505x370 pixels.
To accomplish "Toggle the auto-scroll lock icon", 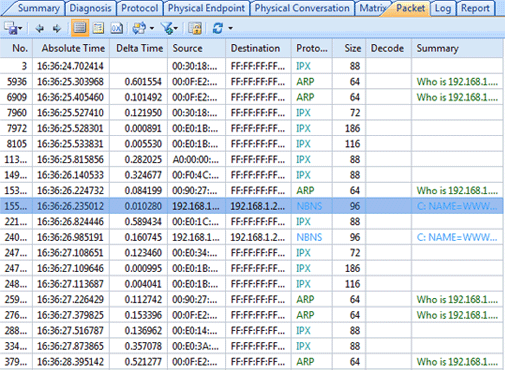I will (x=195, y=28).
